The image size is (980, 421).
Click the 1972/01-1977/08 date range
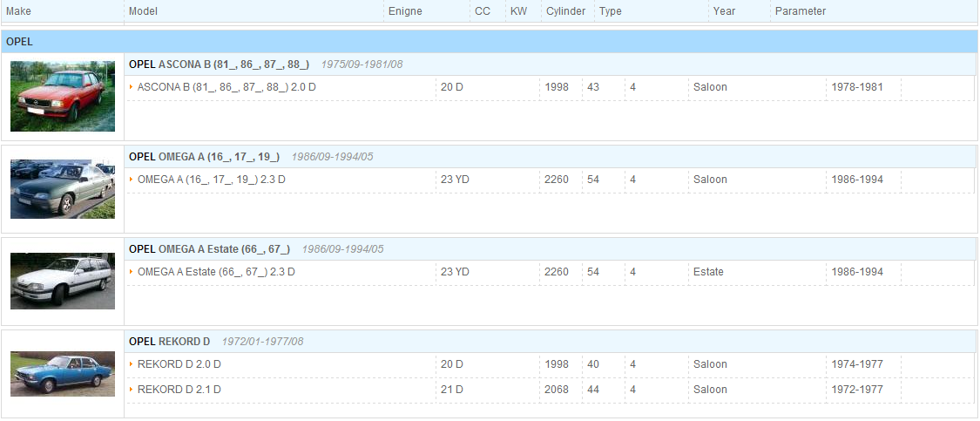262,342
